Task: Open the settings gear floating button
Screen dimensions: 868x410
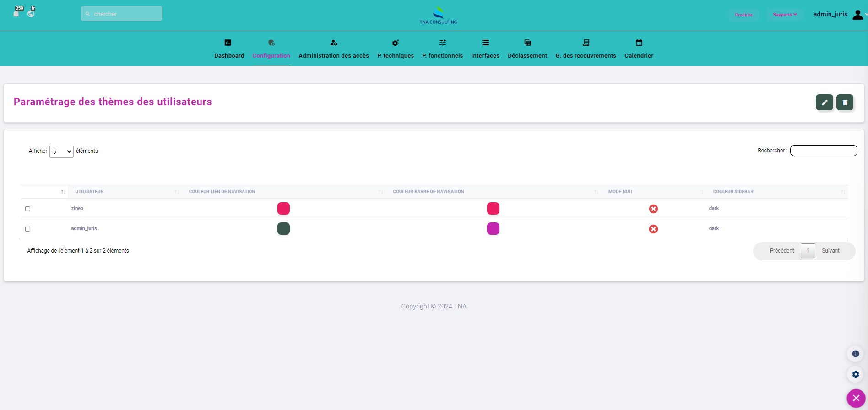Action: (x=855, y=374)
